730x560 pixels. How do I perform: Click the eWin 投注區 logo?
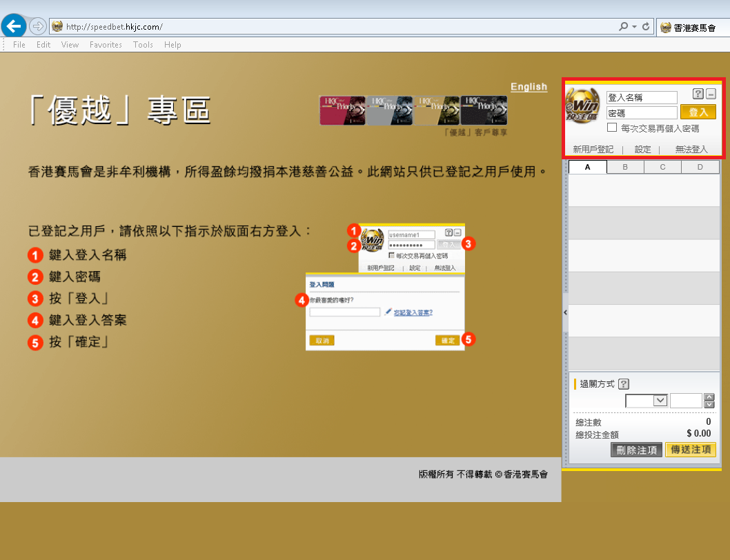[x=584, y=106]
